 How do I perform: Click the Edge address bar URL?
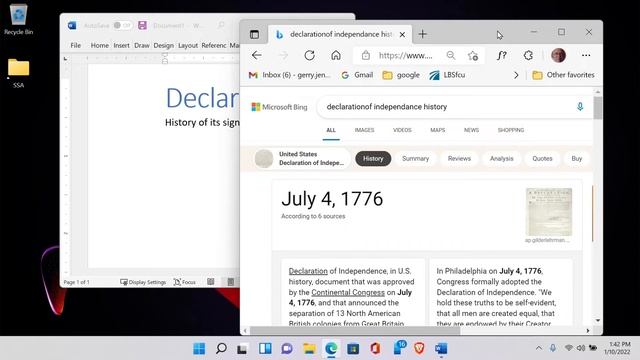405,56
